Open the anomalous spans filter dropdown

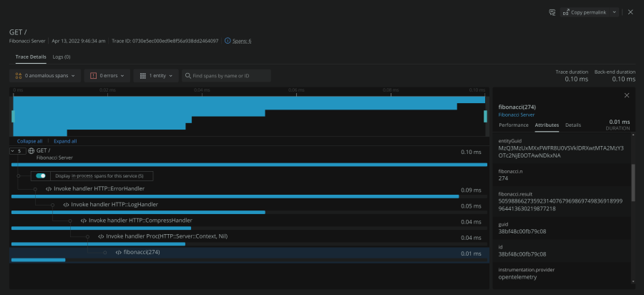(46, 75)
